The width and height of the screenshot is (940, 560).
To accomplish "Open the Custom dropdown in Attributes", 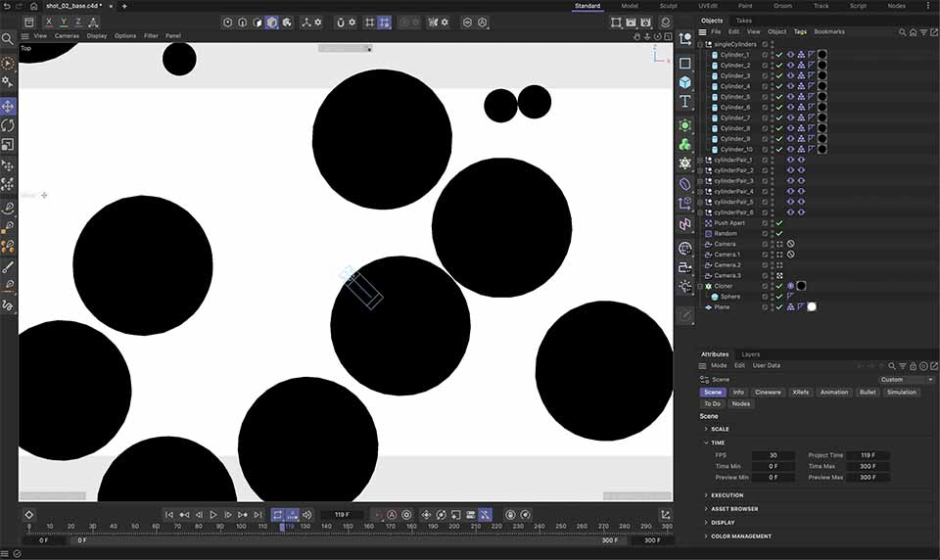I will 906,380.
